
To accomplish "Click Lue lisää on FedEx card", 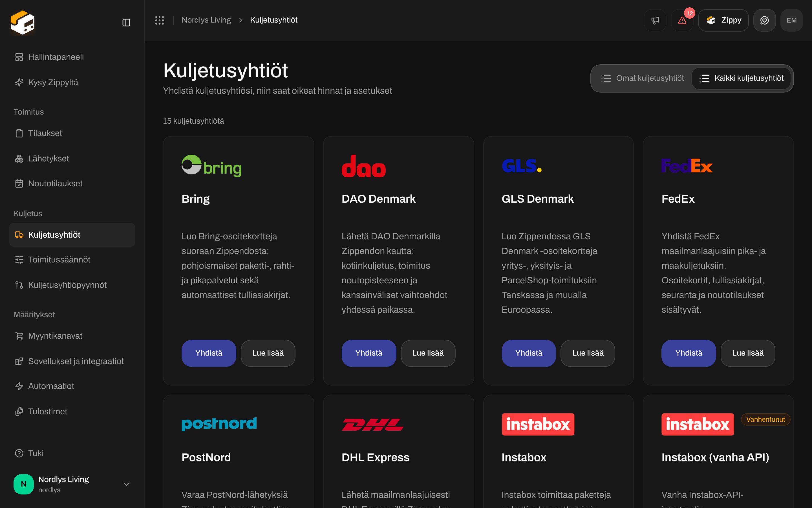I will [x=748, y=353].
